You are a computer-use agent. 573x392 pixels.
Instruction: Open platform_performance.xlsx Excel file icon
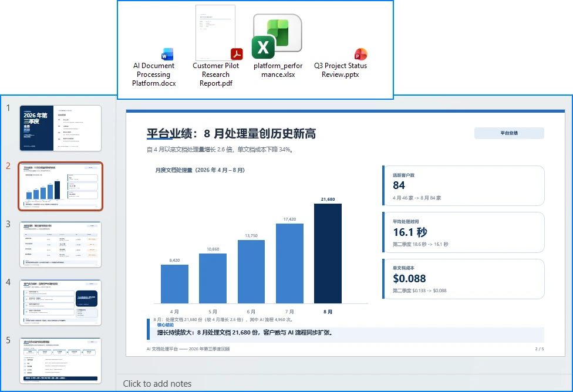click(x=277, y=36)
